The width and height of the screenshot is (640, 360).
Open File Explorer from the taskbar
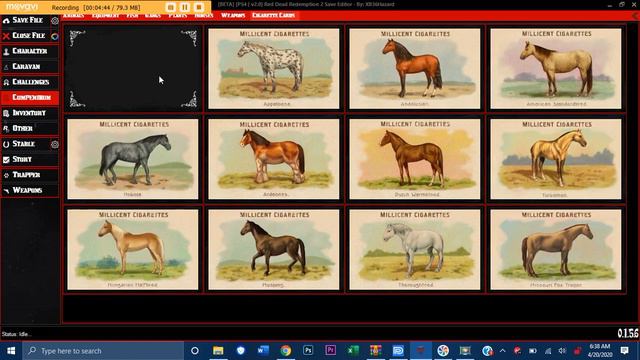tap(218, 351)
